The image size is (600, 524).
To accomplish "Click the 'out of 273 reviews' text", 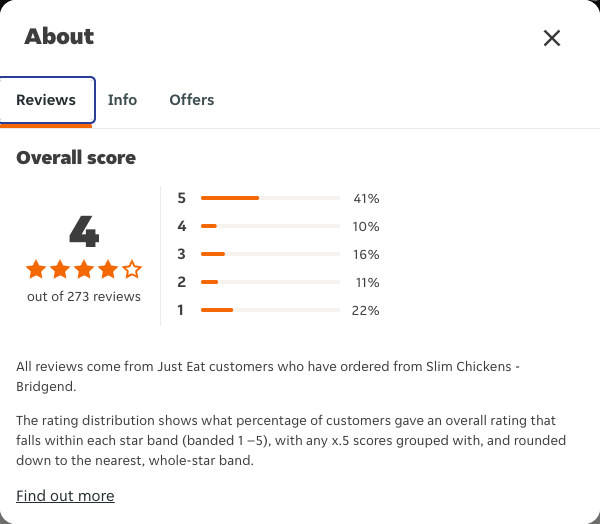I will [x=84, y=296].
